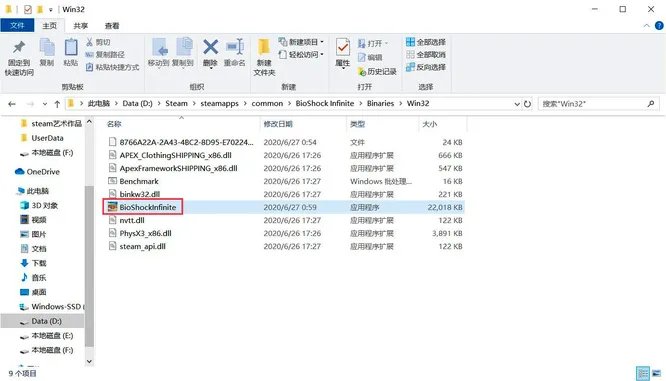
Task: Click the Forward navigation arrow
Action: tap(30, 104)
